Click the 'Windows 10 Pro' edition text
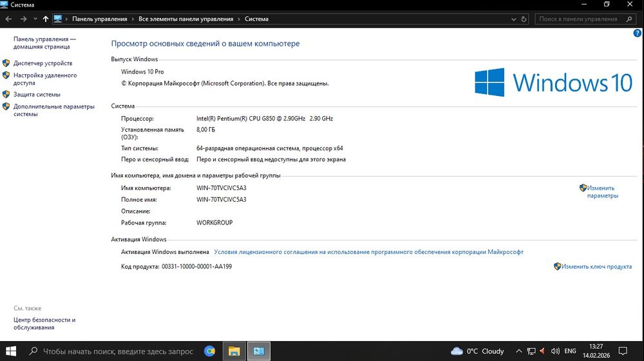 pyautogui.click(x=142, y=72)
